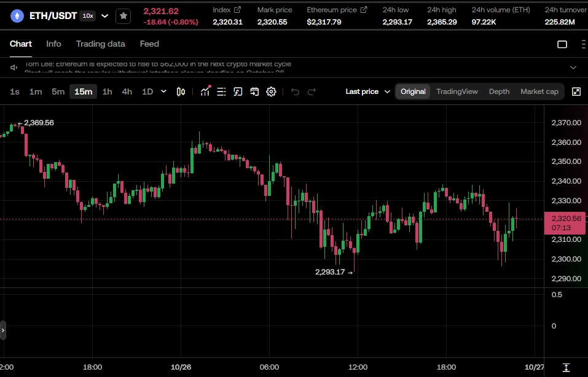Viewport: 588px width, 377px height.
Task: Open the Feed tab
Action: [x=149, y=44]
